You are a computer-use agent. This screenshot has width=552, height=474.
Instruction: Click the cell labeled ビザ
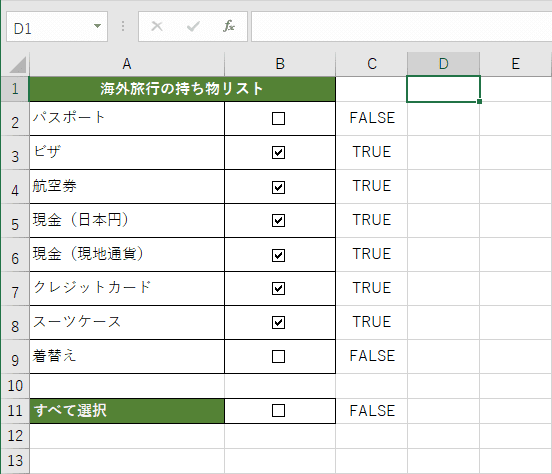click(127, 152)
